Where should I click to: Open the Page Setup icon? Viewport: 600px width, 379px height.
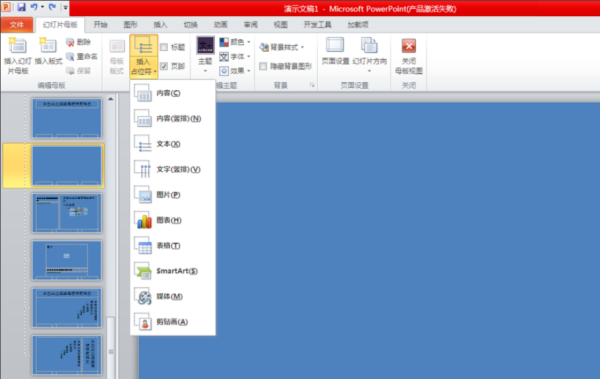pyautogui.click(x=335, y=45)
